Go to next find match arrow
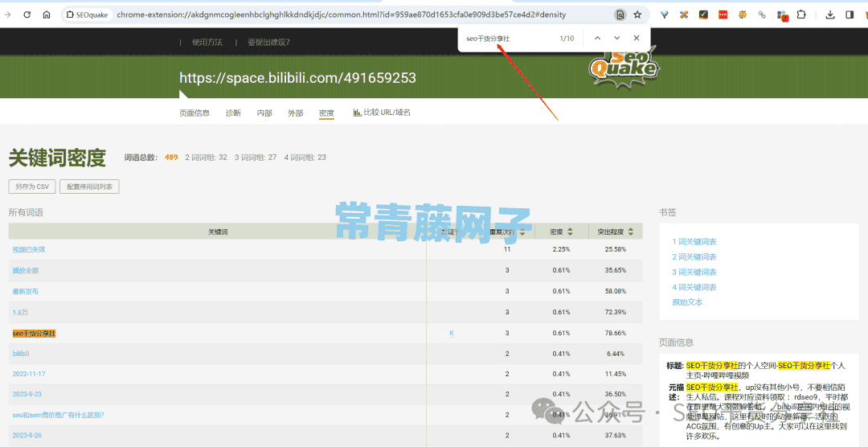Image resolution: width=868 pixels, height=447 pixels. pyautogui.click(x=616, y=39)
